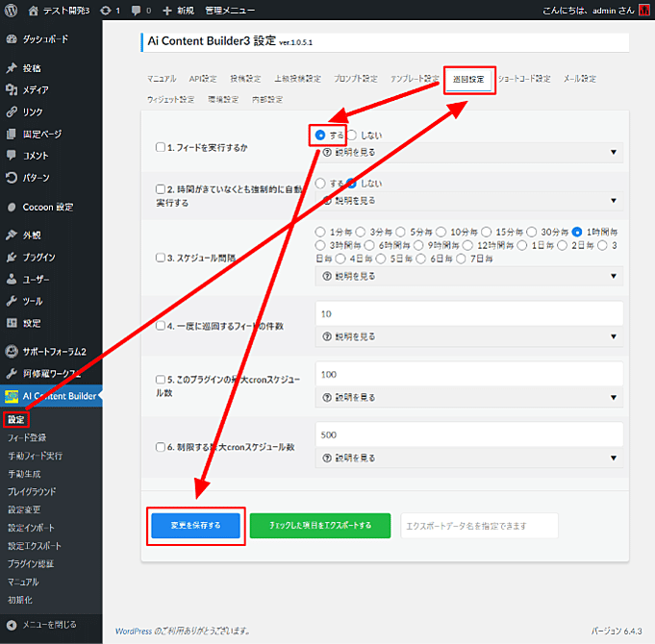Check the 4. 一度に巡回するフィード checkbox
The height and width of the screenshot is (644, 655).
pos(161,326)
